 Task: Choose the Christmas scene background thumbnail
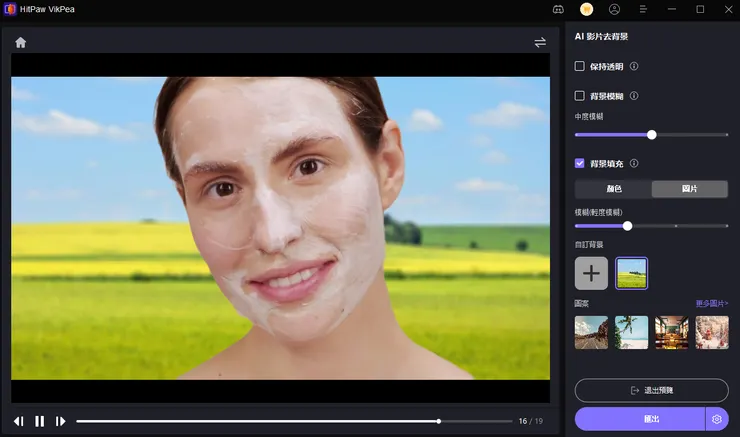[712, 333]
